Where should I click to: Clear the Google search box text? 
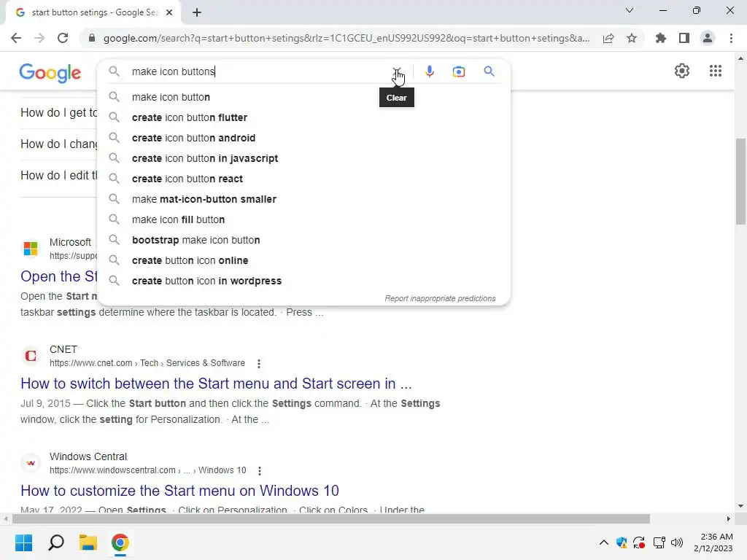396,71
